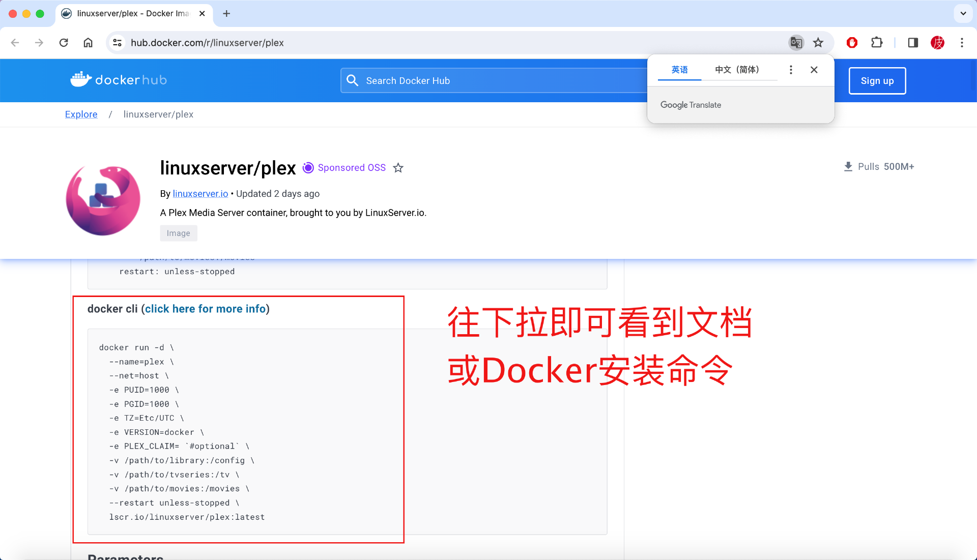
Task: Click the red profile extension icon
Action: point(938,43)
